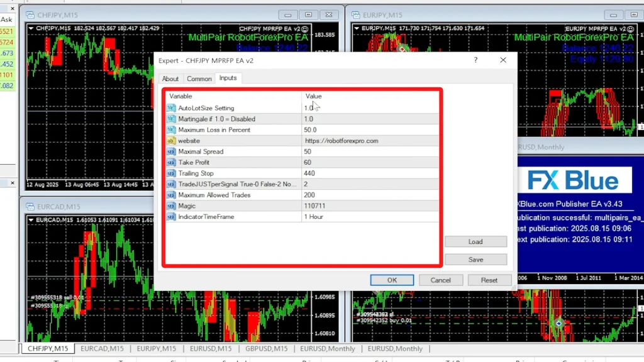Click the Load button

475,241
